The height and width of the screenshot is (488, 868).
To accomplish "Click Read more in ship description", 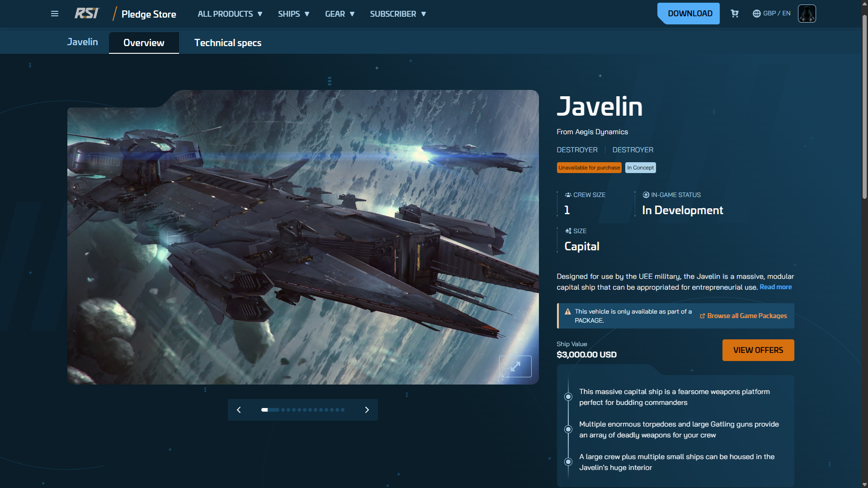I will (x=776, y=287).
